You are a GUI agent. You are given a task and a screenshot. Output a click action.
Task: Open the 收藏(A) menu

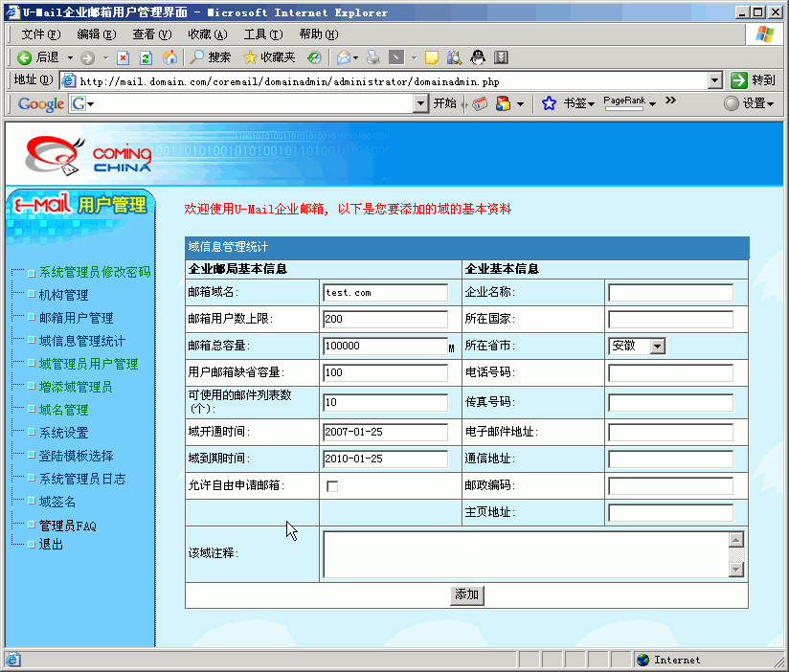coord(206,34)
